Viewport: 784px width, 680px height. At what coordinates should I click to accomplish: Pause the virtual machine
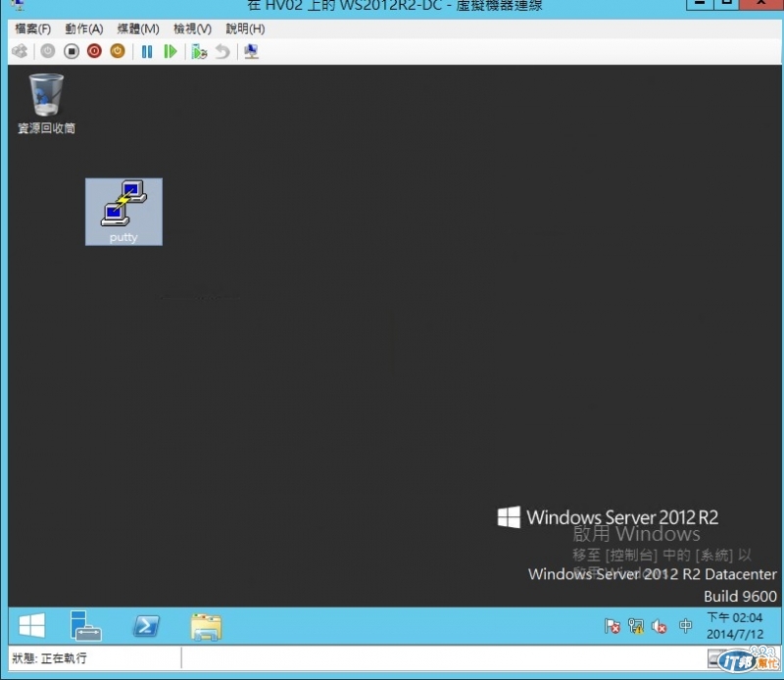pos(147,51)
